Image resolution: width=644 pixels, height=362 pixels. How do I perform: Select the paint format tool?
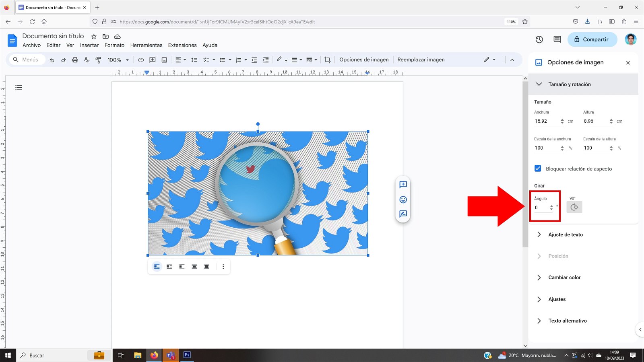coord(98,60)
